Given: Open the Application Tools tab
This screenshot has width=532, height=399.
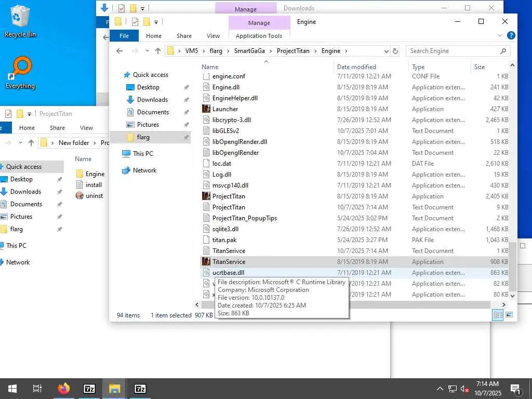Looking at the screenshot, I should [x=259, y=36].
